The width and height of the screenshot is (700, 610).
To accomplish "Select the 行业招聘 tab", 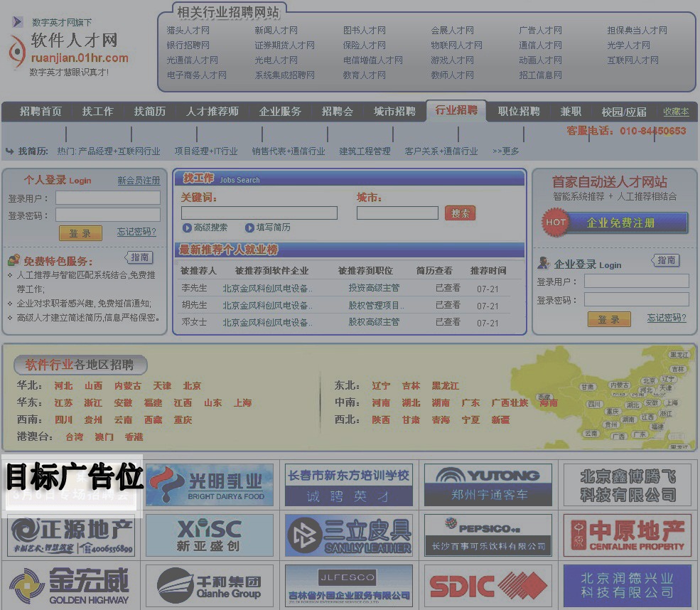I will click(x=456, y=110).
